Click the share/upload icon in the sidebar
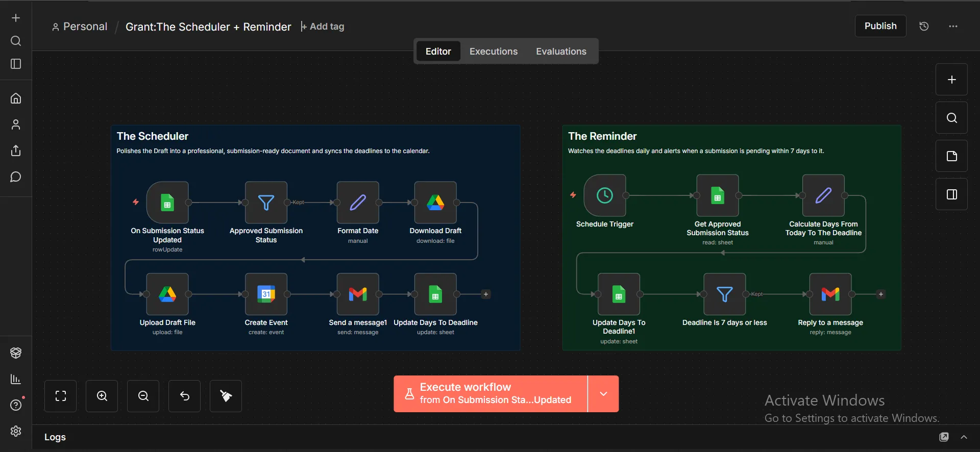This screenshot has height=452, width=980. click(16, 150)
